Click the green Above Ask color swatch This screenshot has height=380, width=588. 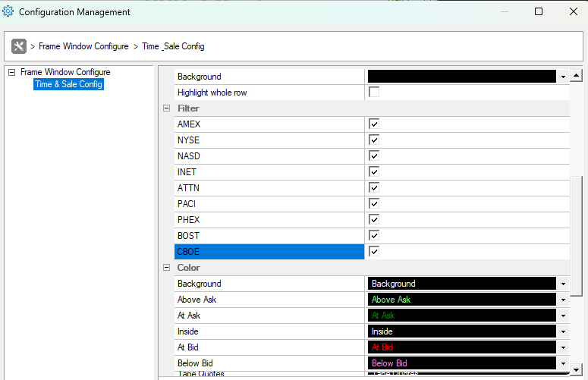pyautogui.click(x=461, y=300)
